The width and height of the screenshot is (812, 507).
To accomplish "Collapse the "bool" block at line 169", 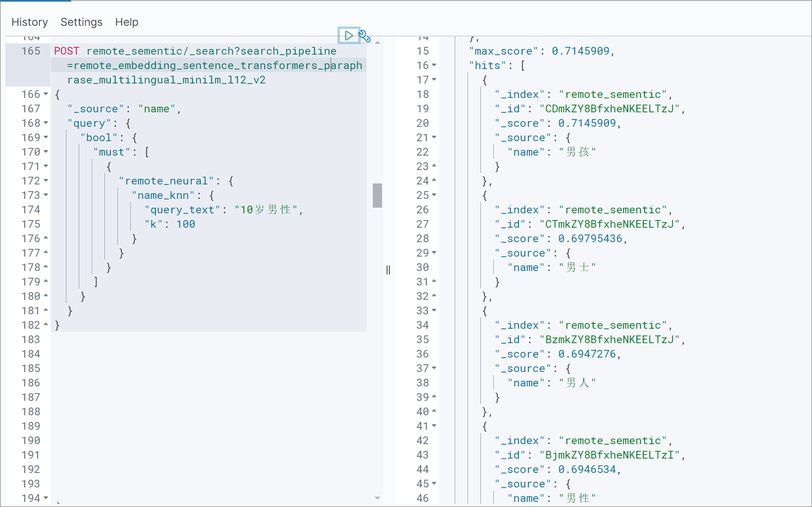I will pyautogui.click(x=46, y=138).
